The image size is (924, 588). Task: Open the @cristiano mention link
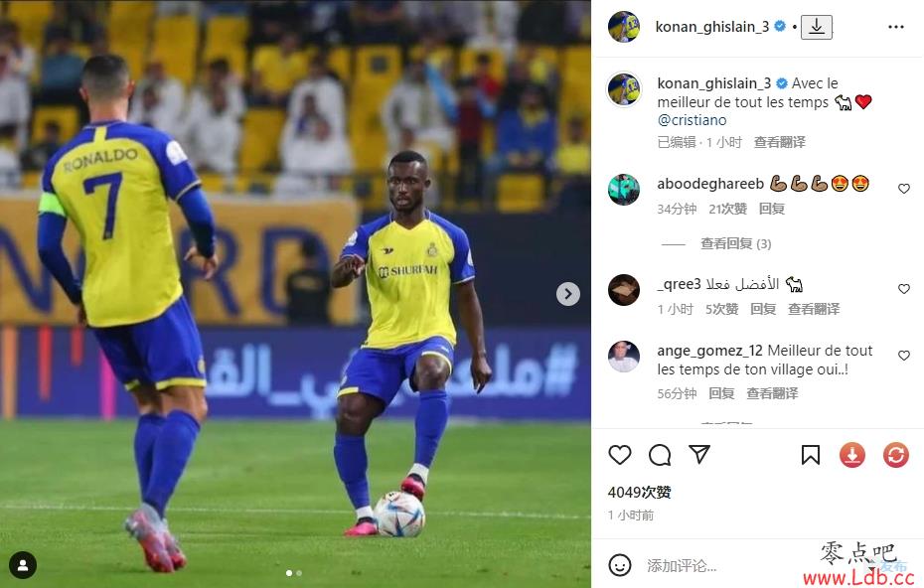(692, 120)
